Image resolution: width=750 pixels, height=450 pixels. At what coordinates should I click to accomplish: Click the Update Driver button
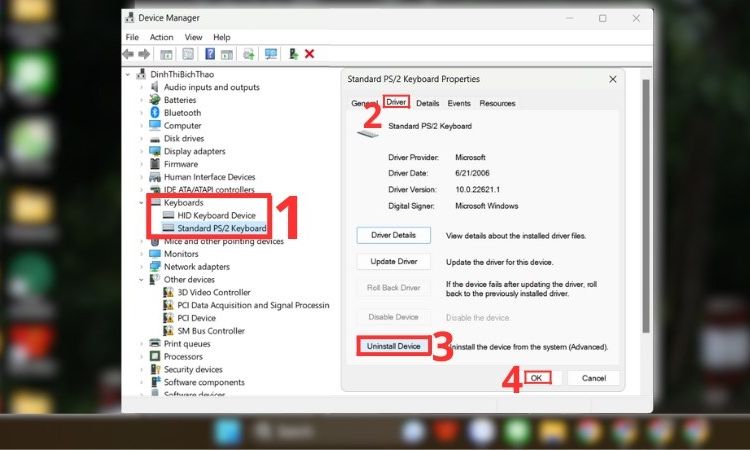click(x=393, y=261)
